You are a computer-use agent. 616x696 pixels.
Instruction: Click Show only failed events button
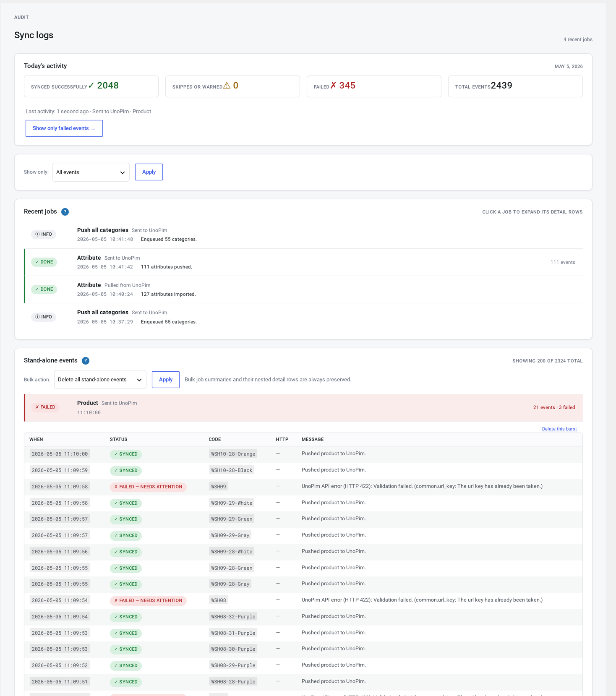point(64,128)
